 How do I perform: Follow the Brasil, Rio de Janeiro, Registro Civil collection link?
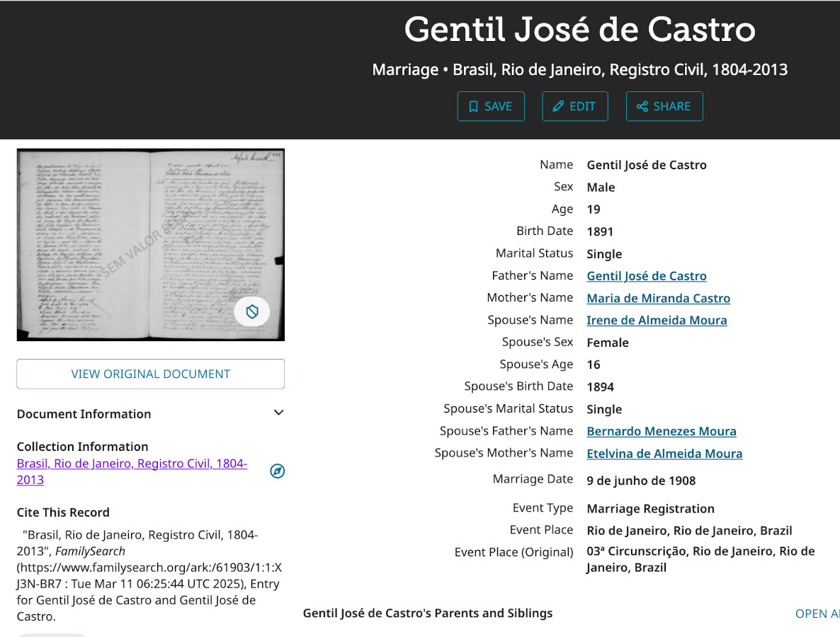click(x=132, y=471)
